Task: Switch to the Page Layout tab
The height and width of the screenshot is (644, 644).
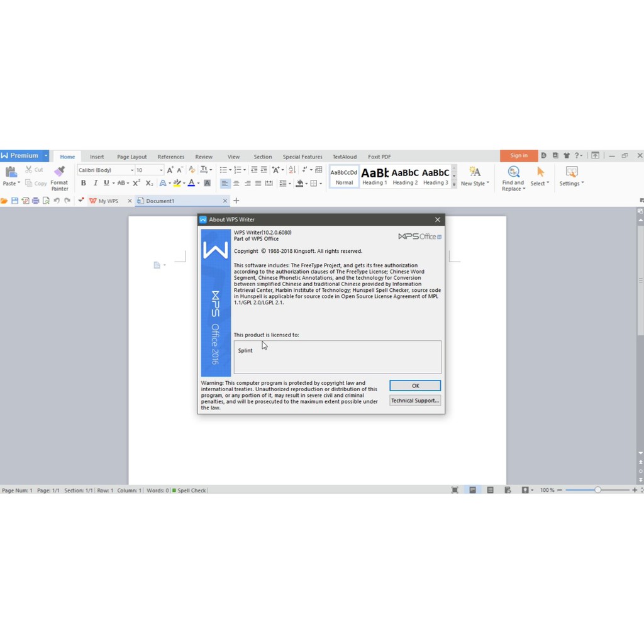Action: pos(131,157)
